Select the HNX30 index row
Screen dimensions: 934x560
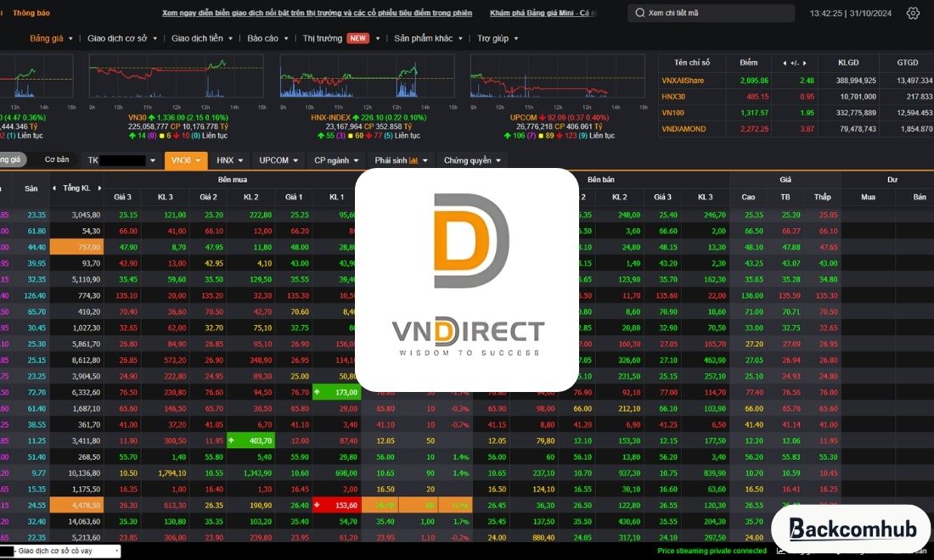(x=796, y=97)
